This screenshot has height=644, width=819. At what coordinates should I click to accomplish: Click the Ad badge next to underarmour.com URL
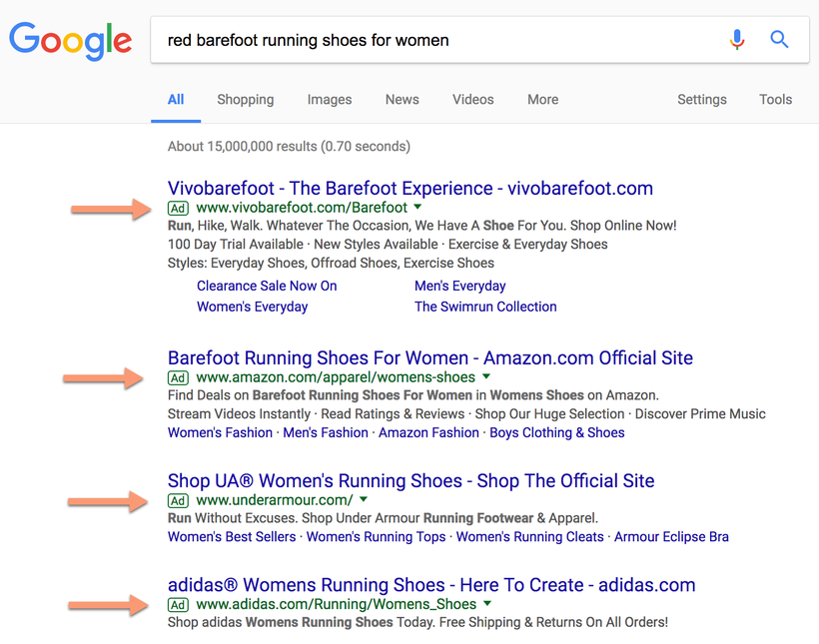[x=178, y=500]
